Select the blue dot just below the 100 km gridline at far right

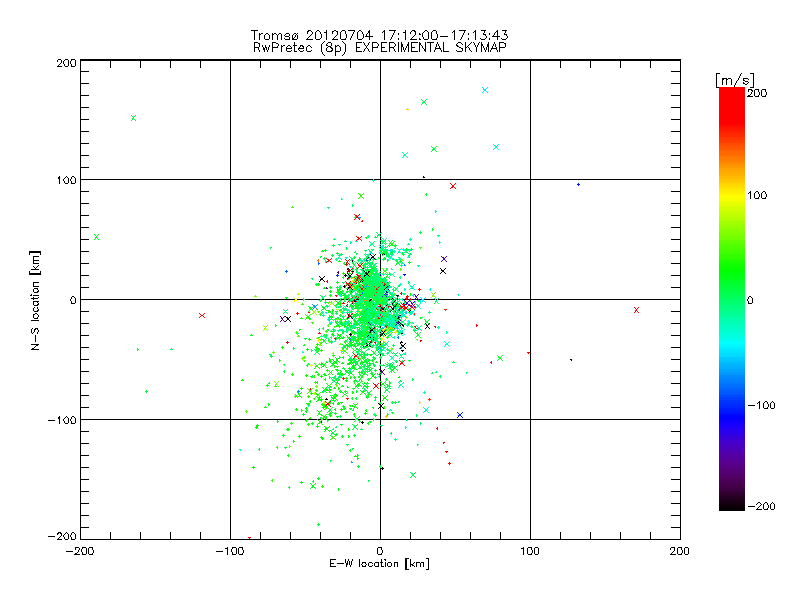[578, 185]
